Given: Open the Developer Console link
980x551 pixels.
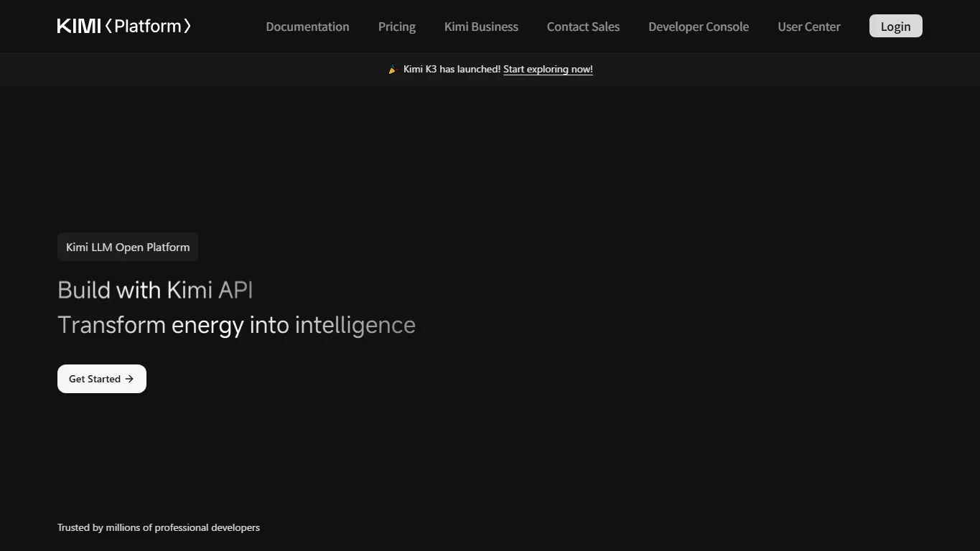Looking at the screenshot, I should click(x=699, y=27).
